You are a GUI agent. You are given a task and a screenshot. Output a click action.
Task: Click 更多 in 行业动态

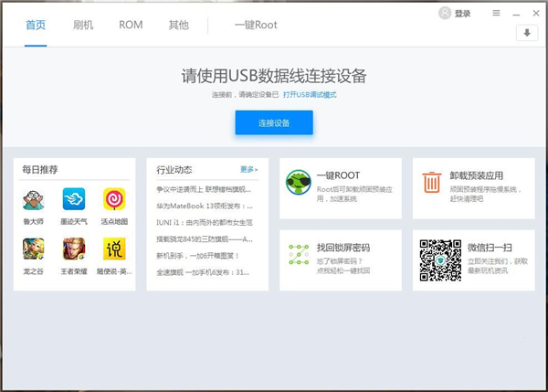(248, 170)
